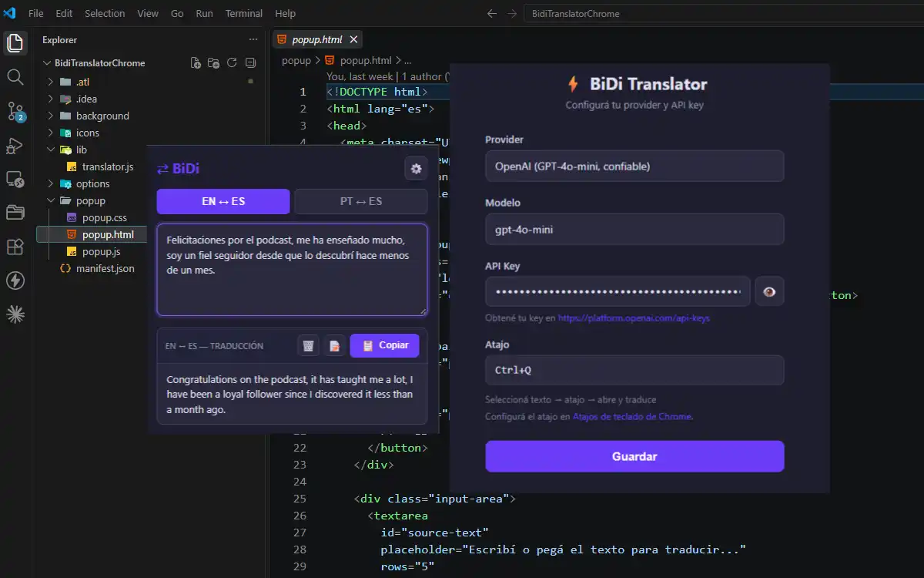Click the Modelo input field
924x578 pixels.
point(634,229)
